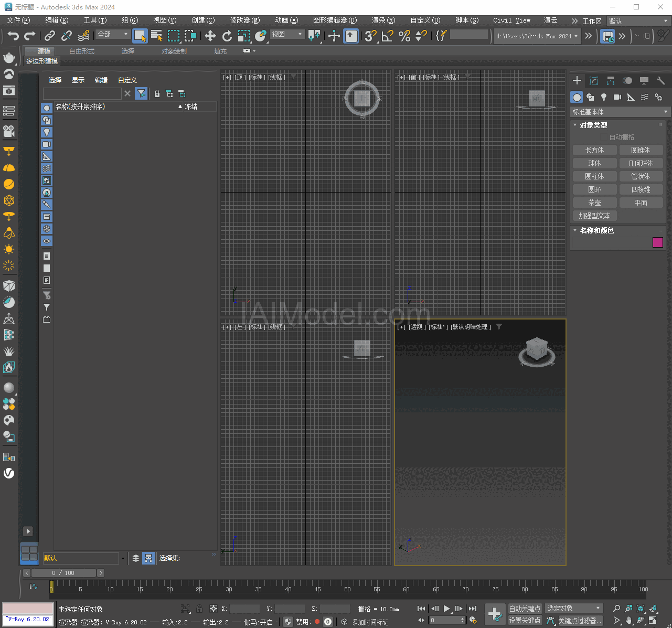
Task: Create a 球体 primitive
Action: coord(594,163)
